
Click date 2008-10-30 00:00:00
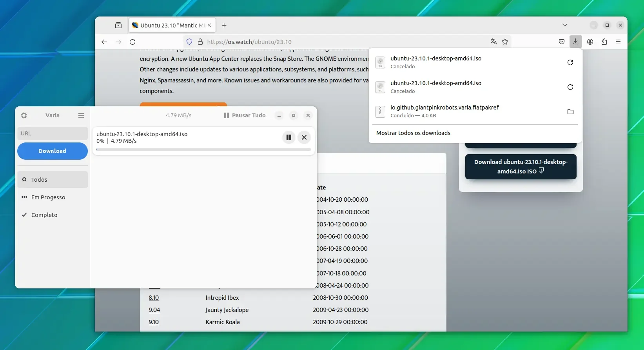340,298
